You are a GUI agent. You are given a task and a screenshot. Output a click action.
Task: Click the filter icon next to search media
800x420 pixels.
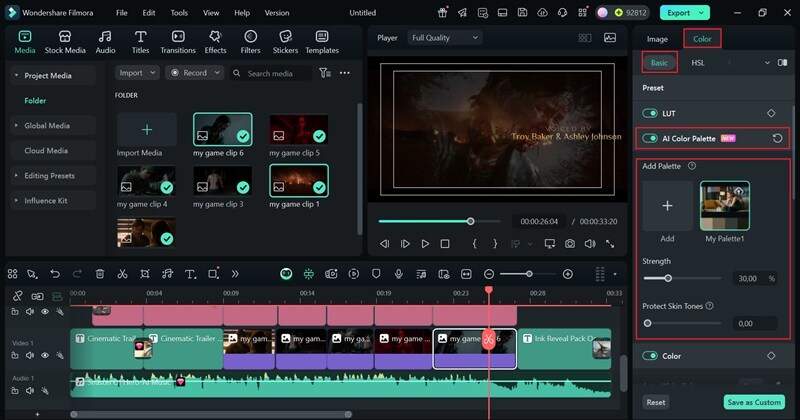point(324,73)
